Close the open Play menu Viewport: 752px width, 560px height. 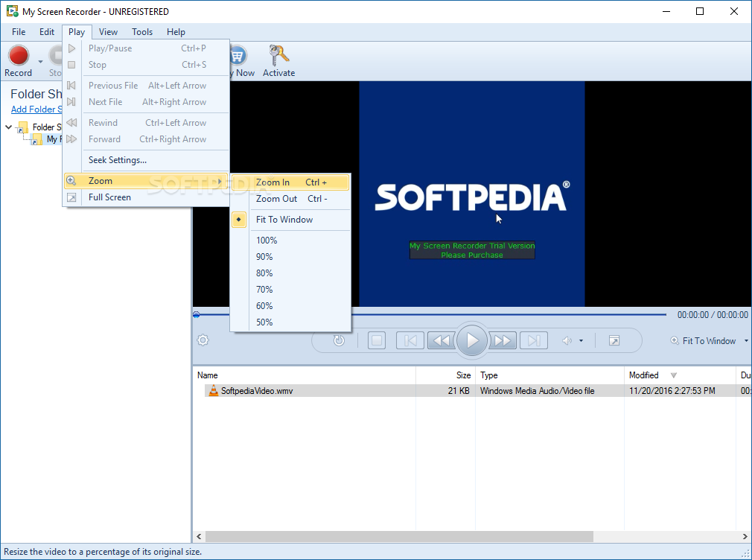[x=77, y=32]
